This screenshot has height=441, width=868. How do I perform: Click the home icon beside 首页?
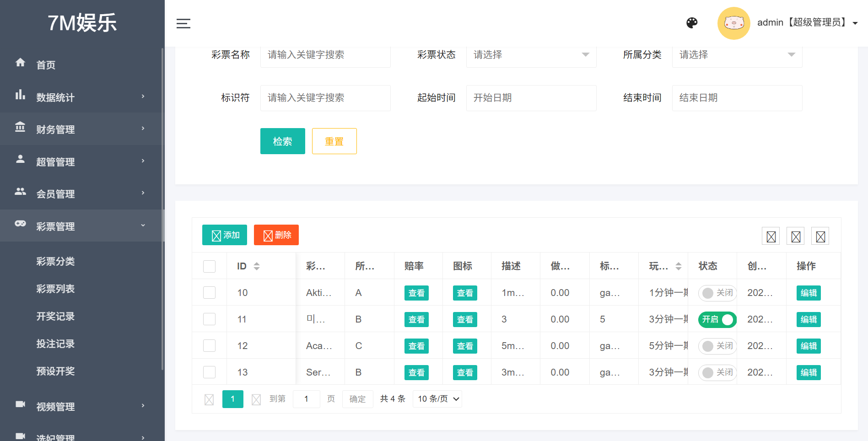(20, 63)
